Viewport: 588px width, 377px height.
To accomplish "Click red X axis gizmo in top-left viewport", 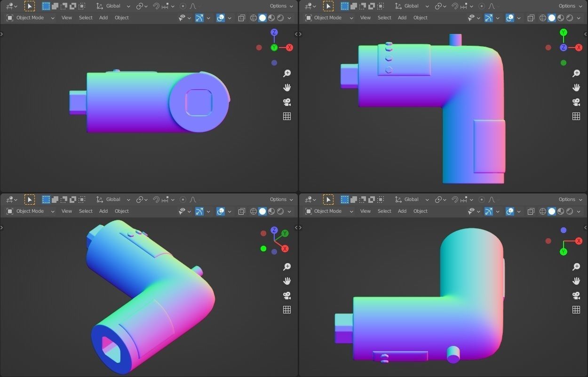I will pos(289,48).
